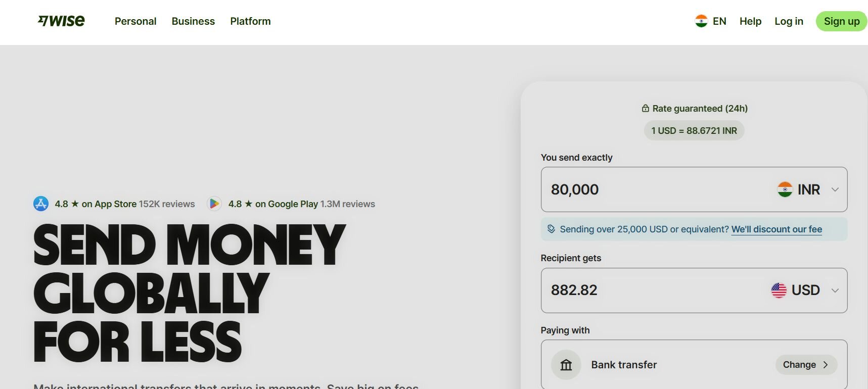This screenshot has width=868, height=389.
Task: Click the rate guaranteed lock icon
Action: (646, 109)
